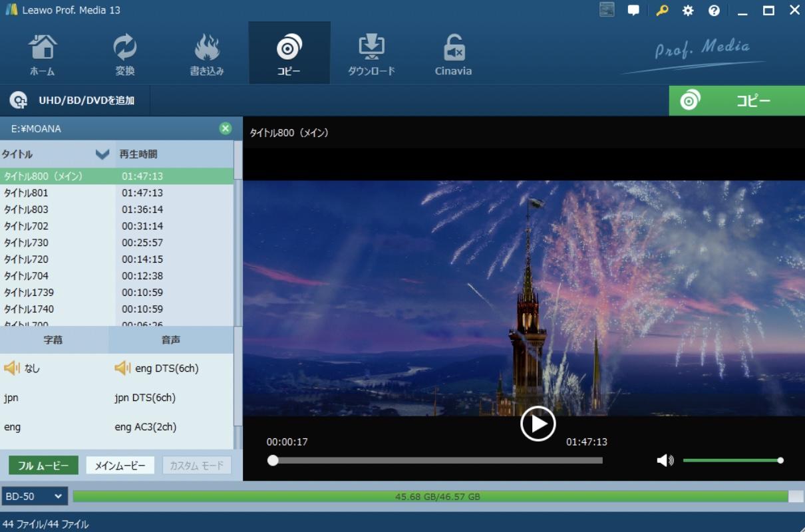
Task: Click the add-disc icon beside UHD/BD/DVDを追加
Action: pos(19,100)
